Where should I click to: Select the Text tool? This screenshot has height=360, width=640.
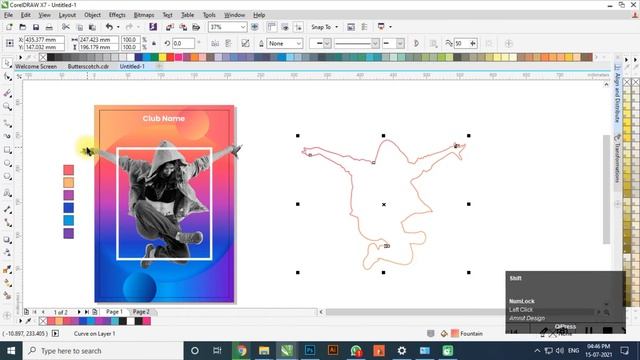point(7,193)
